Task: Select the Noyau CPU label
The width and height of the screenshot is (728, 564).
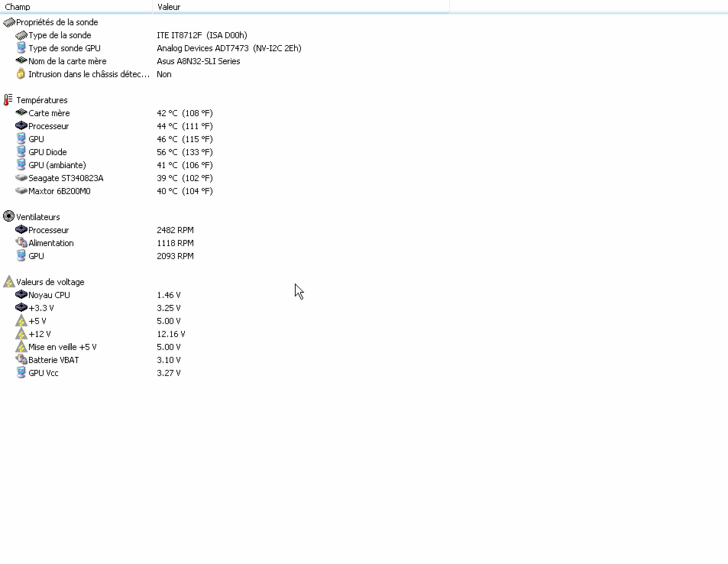Action: tap(49, 296)
